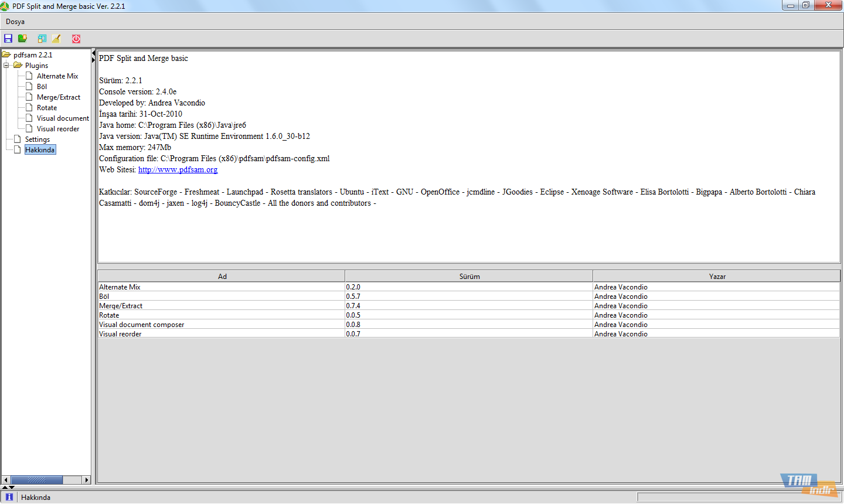Screen dimensions: 844x504
Task: Click the page icon beside Settings
Action: (18, 139)
